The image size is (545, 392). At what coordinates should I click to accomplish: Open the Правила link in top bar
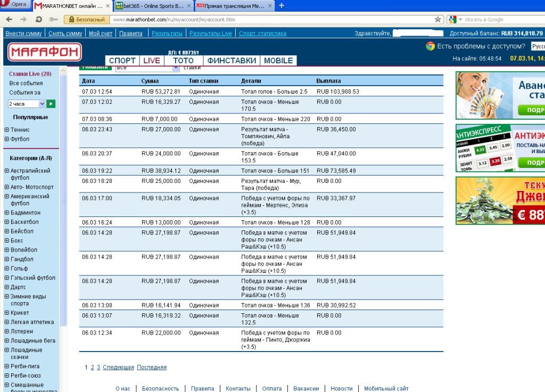tap(131, 34)
